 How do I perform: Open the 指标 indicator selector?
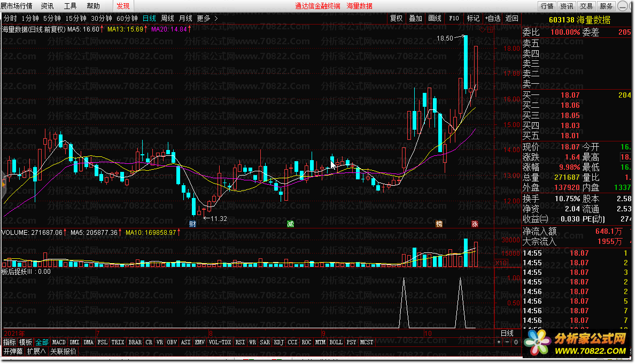click(9, 342)
